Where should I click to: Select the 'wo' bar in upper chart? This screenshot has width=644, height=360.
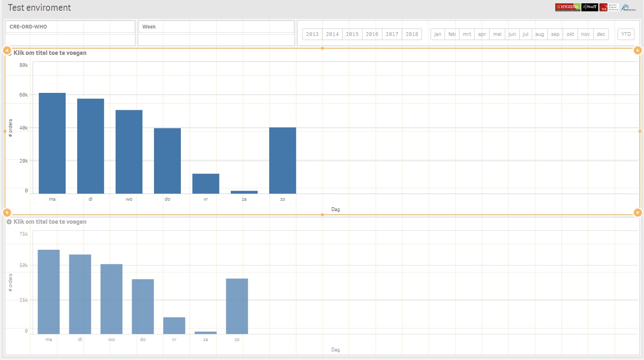point(129,152)
